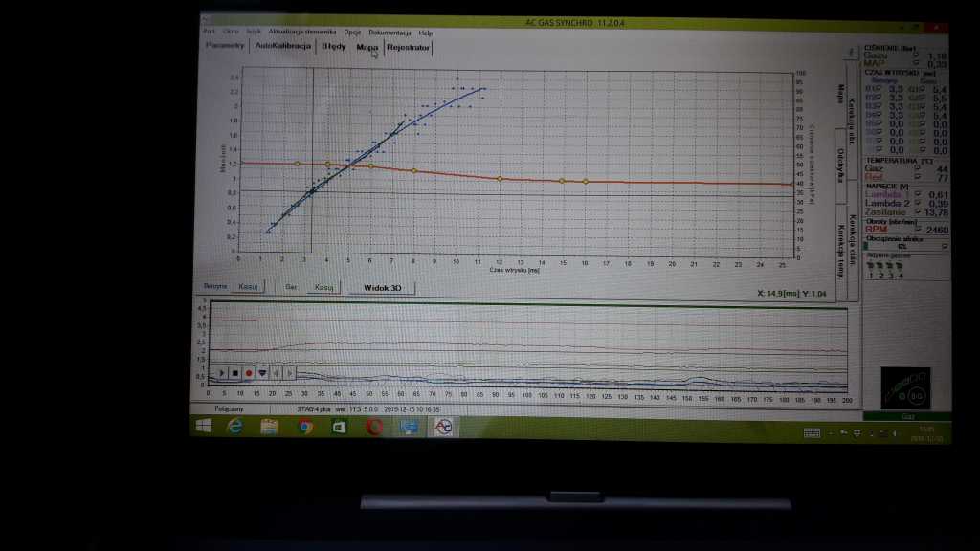This screenshot has width=980, height=551.
Task: Switch to the AutoKalibracja tab
Action: (283, 46)
